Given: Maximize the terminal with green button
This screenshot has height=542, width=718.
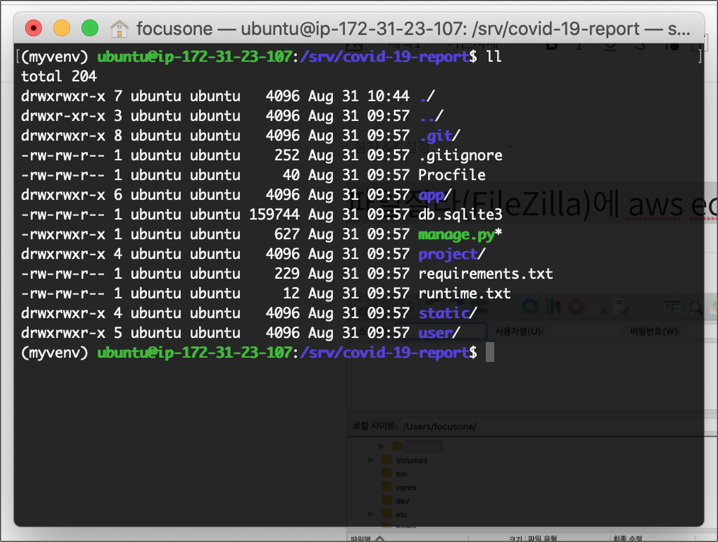Looking at the screenshot, I should point(90,28).
